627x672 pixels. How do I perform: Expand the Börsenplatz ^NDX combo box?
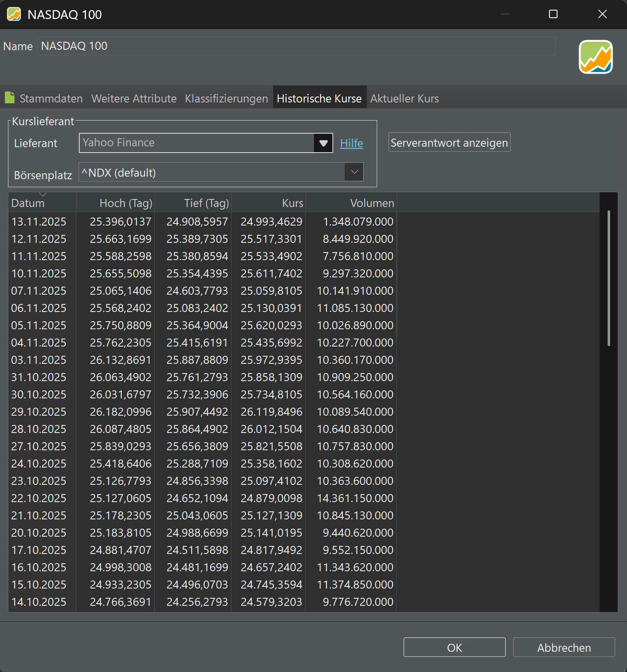354,172
